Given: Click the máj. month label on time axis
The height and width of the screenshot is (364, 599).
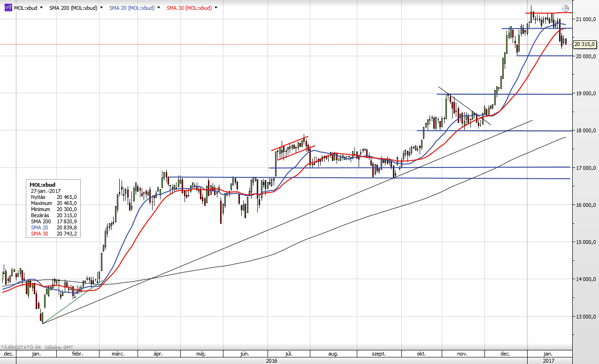Looking at the screenshot, I should click(x=200, y=354).
